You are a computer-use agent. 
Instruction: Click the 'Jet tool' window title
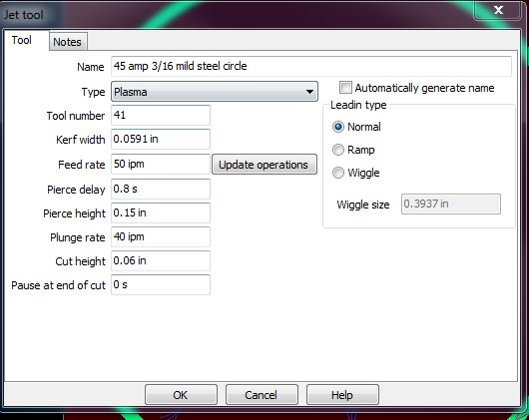23,15
